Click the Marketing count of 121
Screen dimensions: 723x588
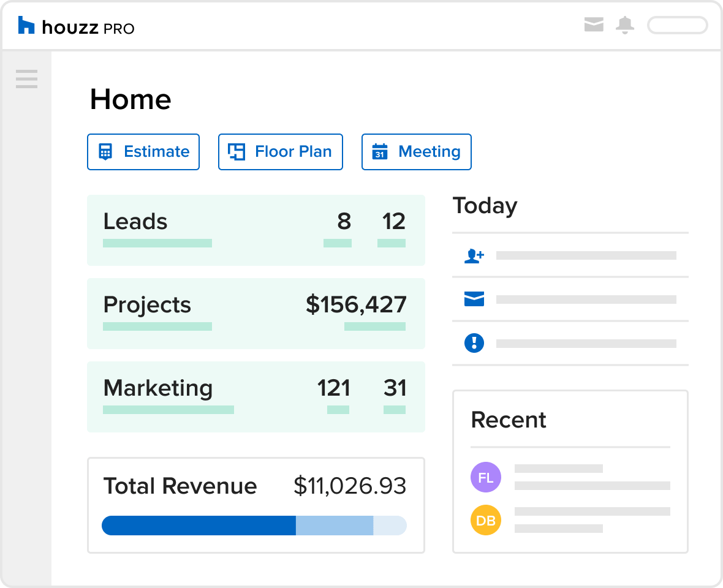[x=334, y=388]
